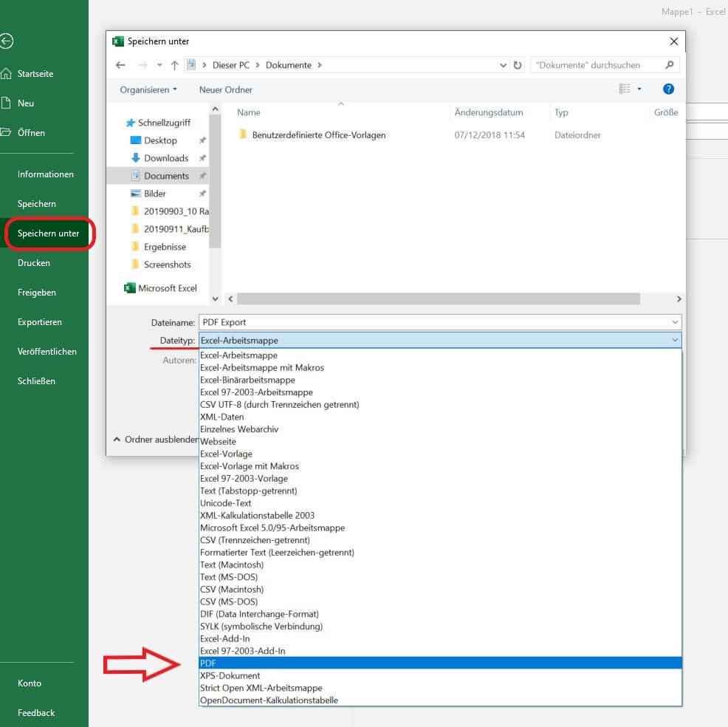Click the dialog's back navigation arrow
This screenshot has height=727, width=728.
pos(120,65)
